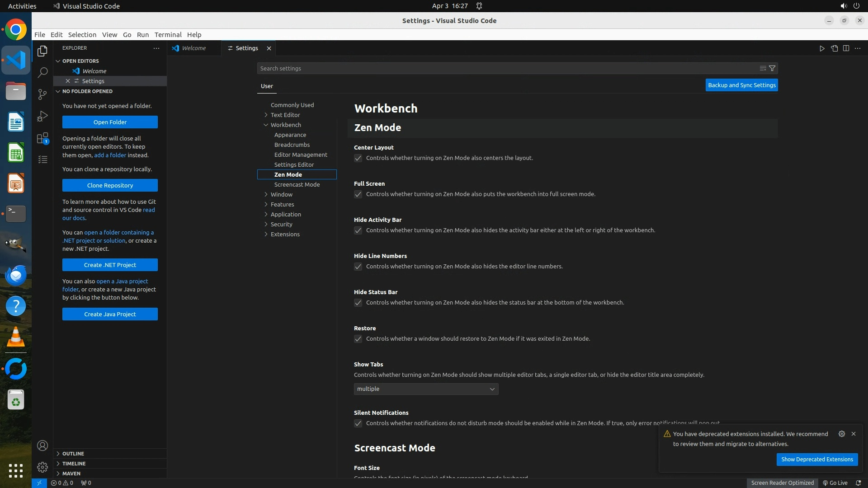This screenshot has height=488, width=868.
Task: Expand the Text Editor settings category
Action: pos(285,115)
